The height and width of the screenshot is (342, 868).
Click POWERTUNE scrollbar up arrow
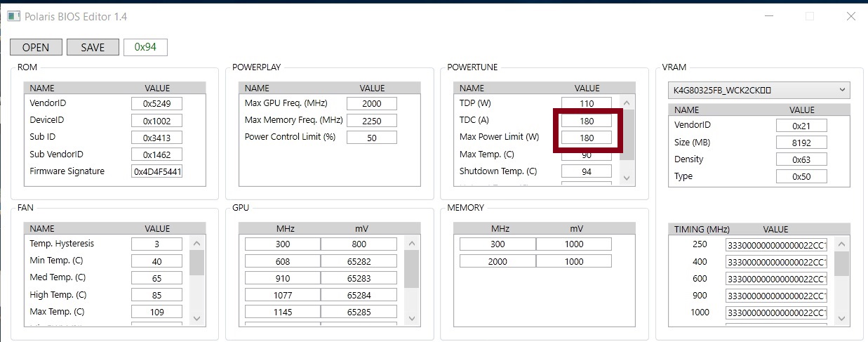pos(627,103)
